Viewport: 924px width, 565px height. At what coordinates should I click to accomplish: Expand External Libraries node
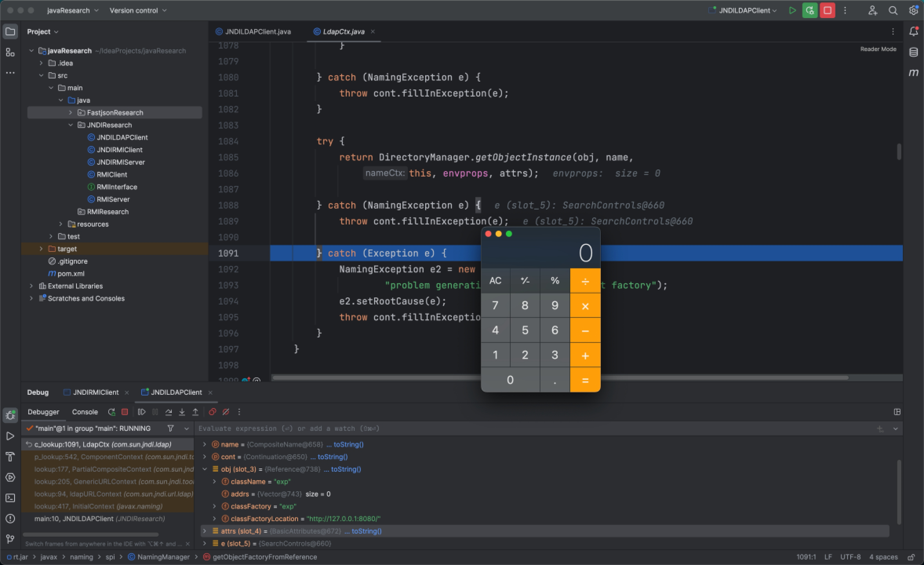(x=31, y=286)
